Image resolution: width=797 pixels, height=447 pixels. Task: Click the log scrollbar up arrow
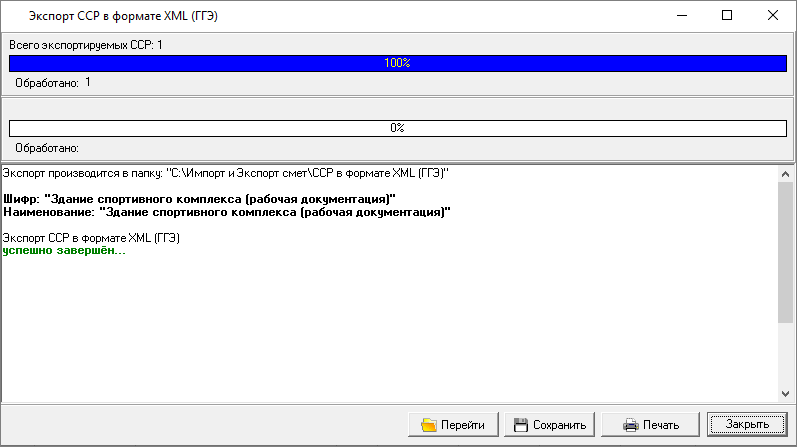[x=785, y=174]
